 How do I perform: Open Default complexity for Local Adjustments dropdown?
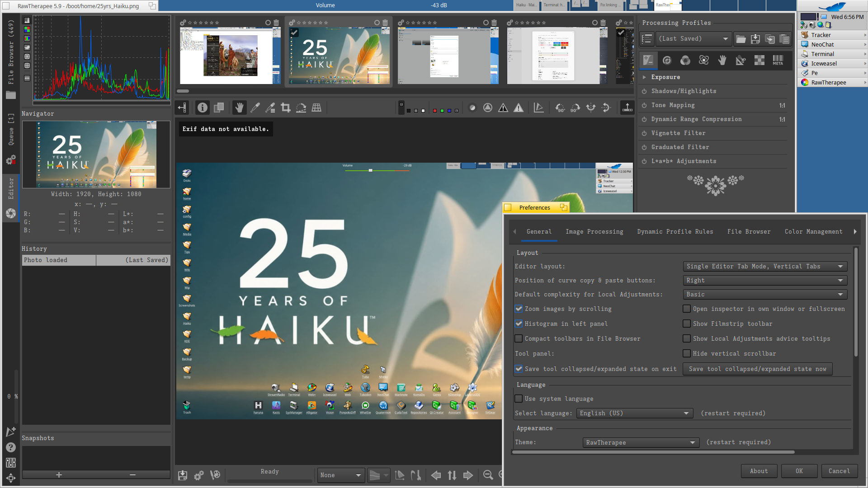[x=765, y=295]
